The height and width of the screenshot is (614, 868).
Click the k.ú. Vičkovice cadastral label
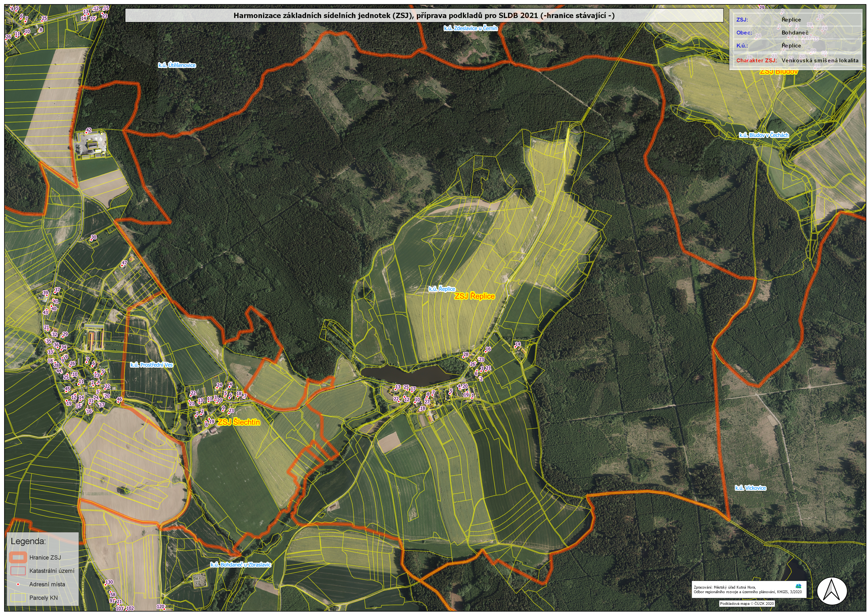[x=750, y=488]
